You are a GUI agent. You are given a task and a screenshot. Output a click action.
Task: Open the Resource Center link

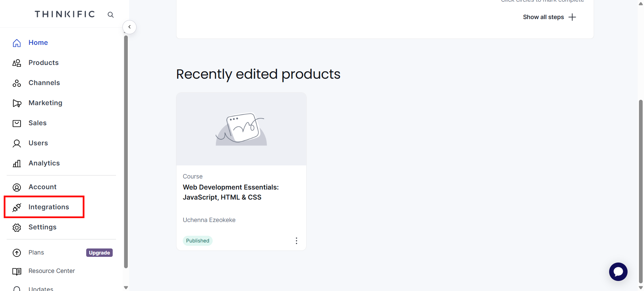click(x=52, y=271)
